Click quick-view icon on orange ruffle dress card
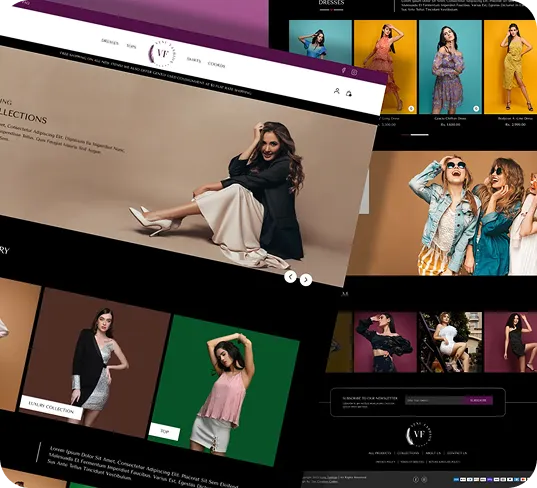This screenshot has height=488, width=537. coord(411,109)
